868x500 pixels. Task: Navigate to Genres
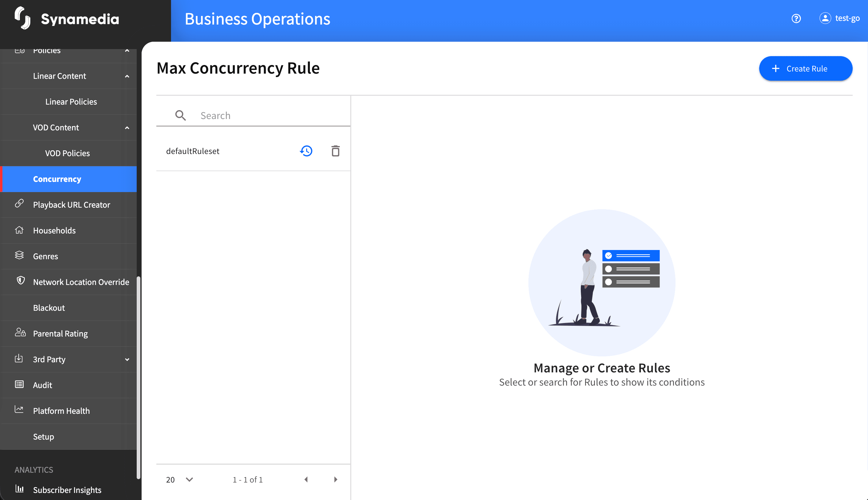[69, 256]
